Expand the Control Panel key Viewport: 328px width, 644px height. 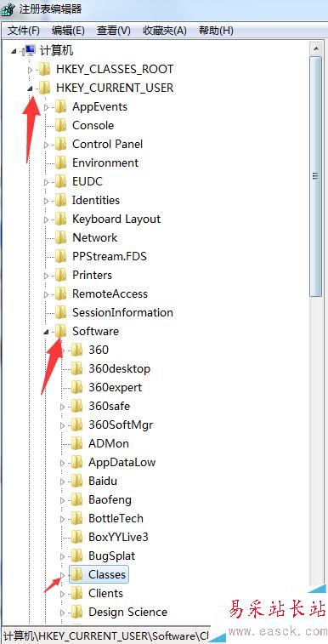pyautogui.click(x=46, y=145)
